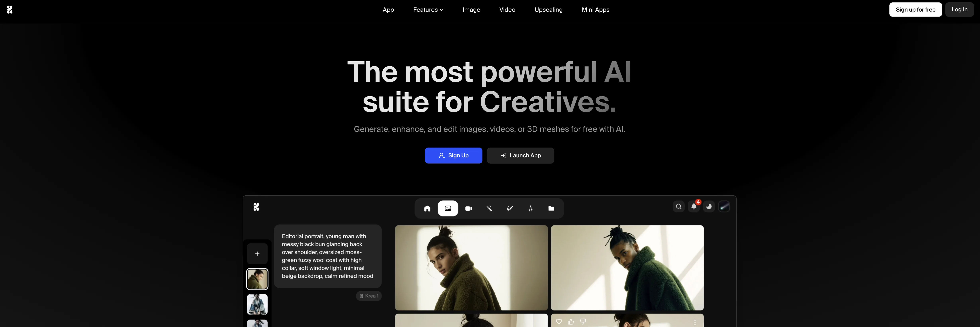The image size is (980, 327).
Task: Select the Image tool icon in the app toolbar
Action: point(448,208)
